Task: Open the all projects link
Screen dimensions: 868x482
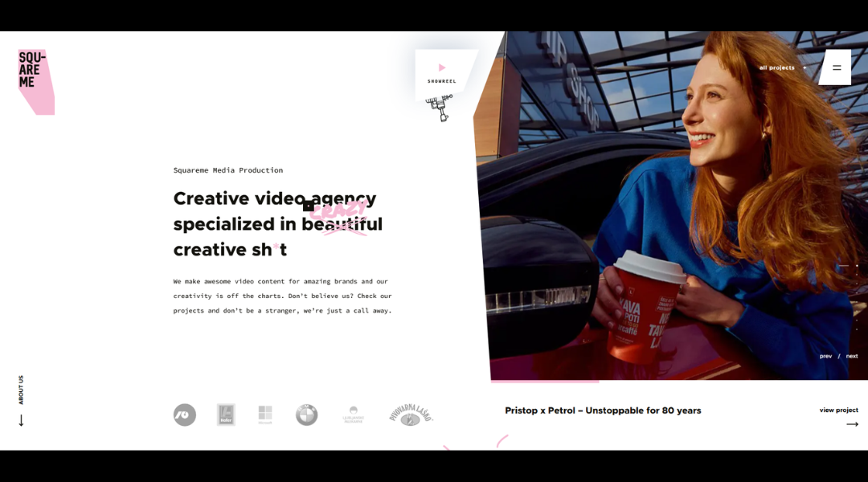Action: [776, 68]
